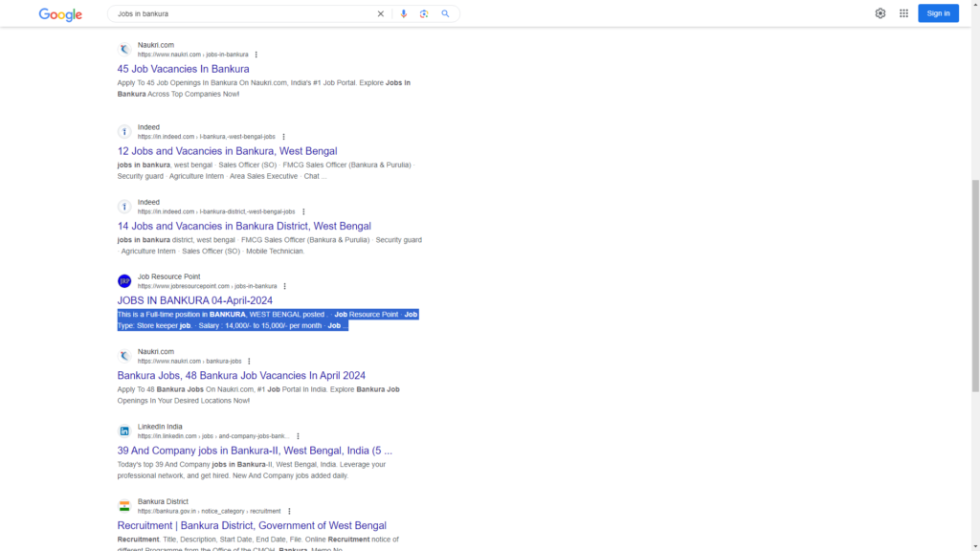The height and width of the screenshot is (551, 980).
Task: Click Sign in button
Action: point(938,13)
